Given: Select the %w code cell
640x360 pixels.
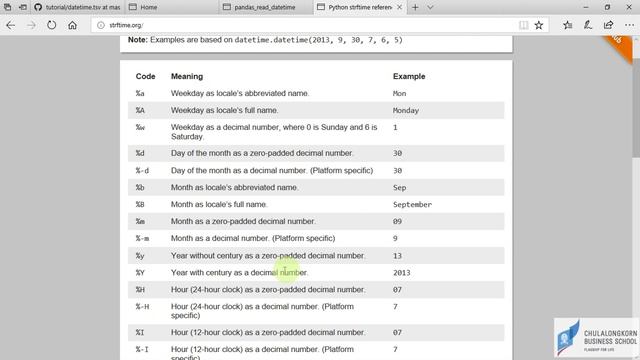Looking at the screenshot, I should [140, 127].
